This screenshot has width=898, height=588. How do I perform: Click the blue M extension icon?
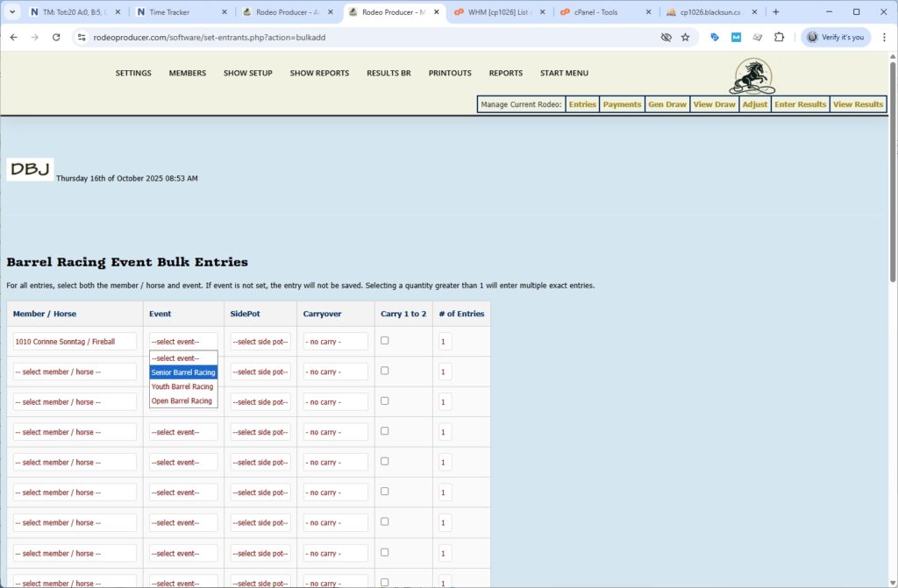(x=735, y=38)
